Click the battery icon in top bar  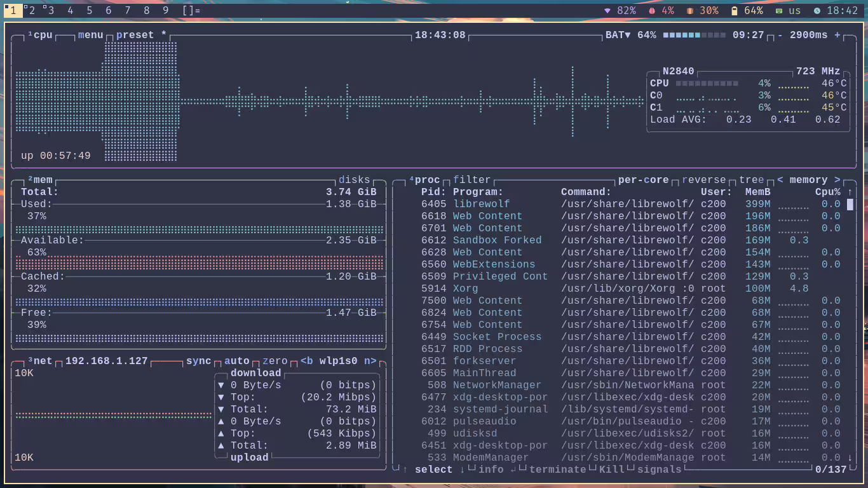(x=735, y=11)
